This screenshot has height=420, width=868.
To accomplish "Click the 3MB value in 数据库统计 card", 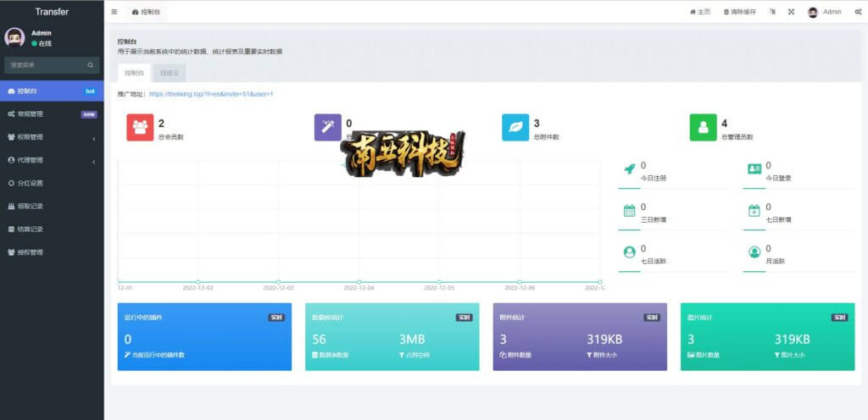I will pyautogui.click(x=412, y=340).
